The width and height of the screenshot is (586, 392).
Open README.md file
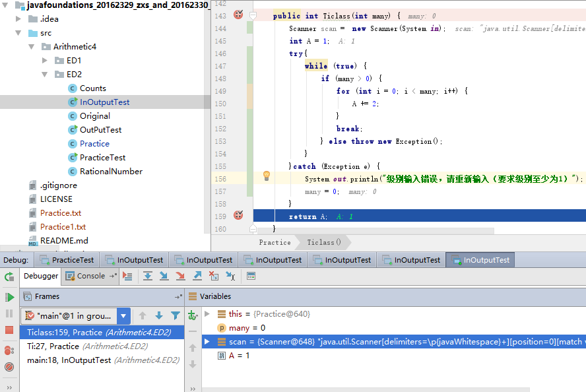(x=64, y=240)
